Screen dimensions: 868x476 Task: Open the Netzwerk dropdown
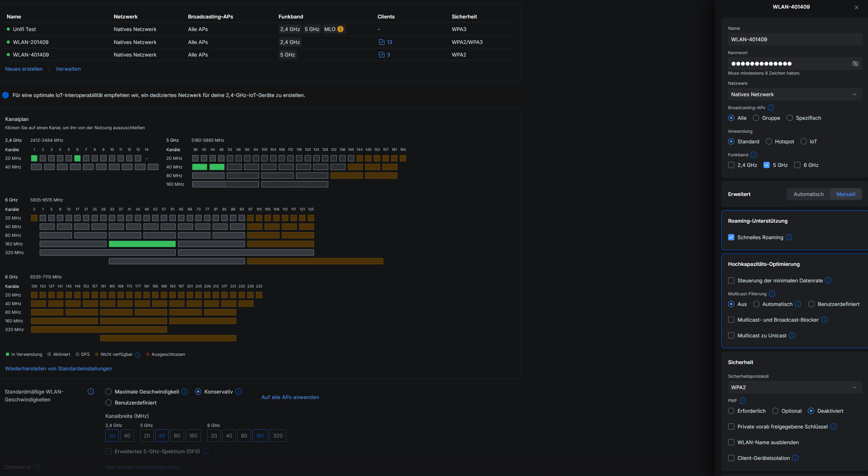pyautogui.click(x=794, y=94)
